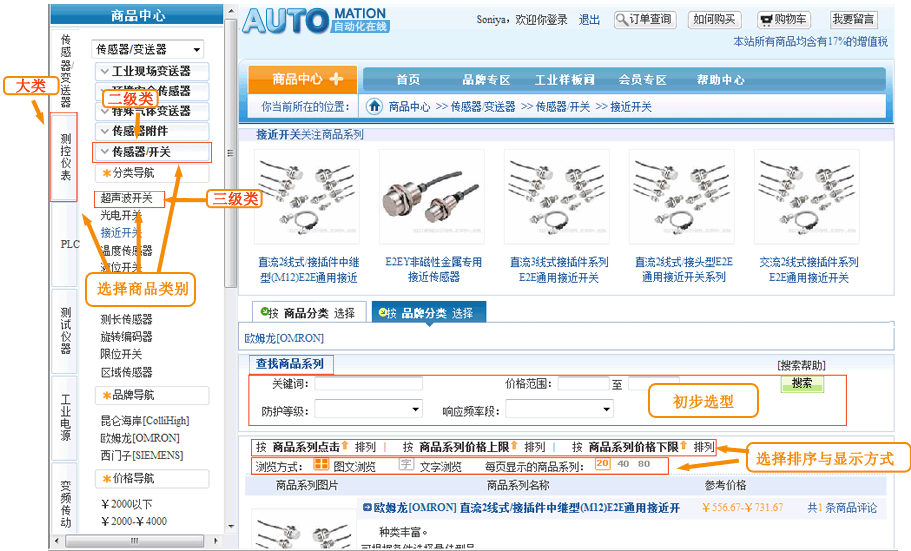
Task: Open 直流3线式接插件系列 product thumbnail
Action: pyautogui.click(x=557, y=196)
